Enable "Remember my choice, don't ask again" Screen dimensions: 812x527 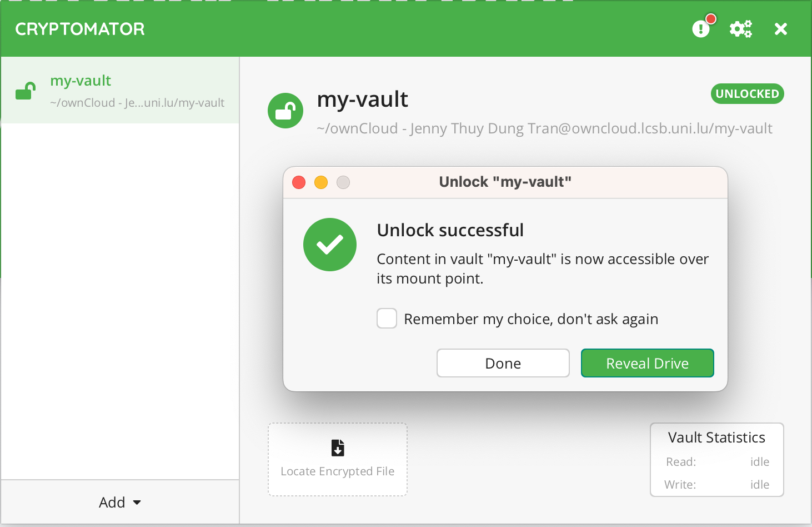[x=387, y=319]
